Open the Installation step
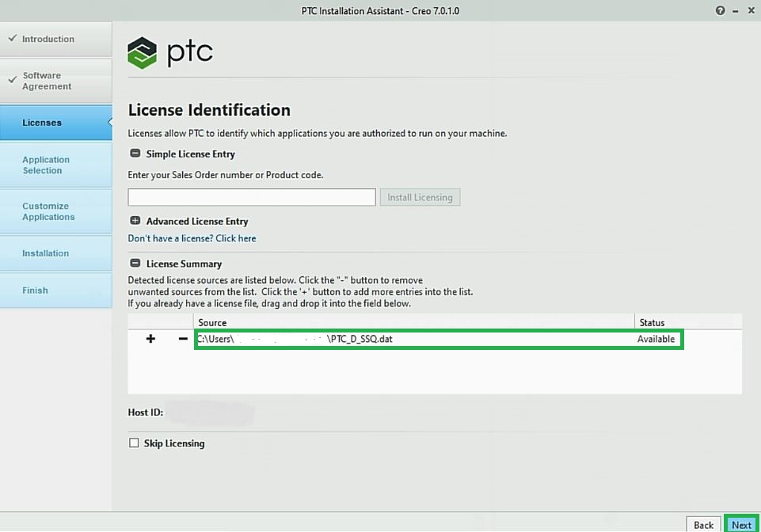The width and height of the screenshot is (761, 532). click(x=55, y=253)
